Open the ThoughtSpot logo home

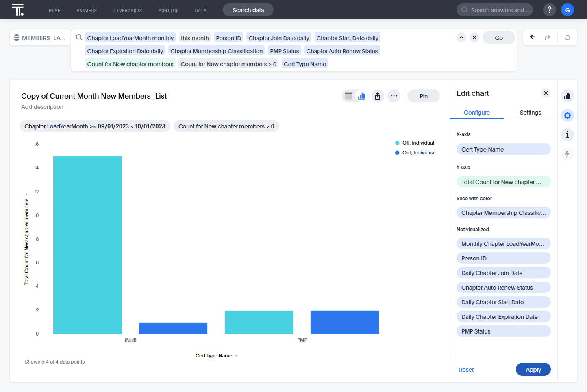tap(18, 10)
